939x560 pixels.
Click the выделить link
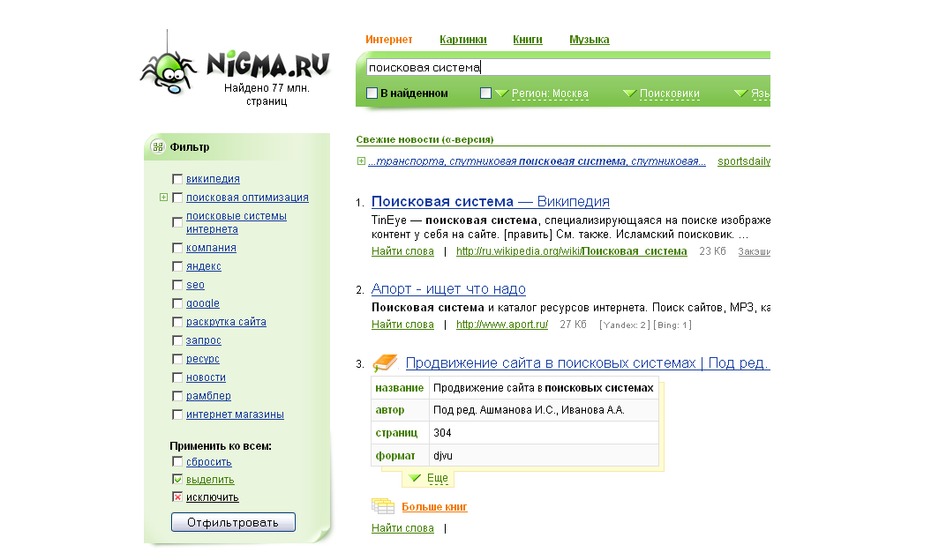click(210, 480)
